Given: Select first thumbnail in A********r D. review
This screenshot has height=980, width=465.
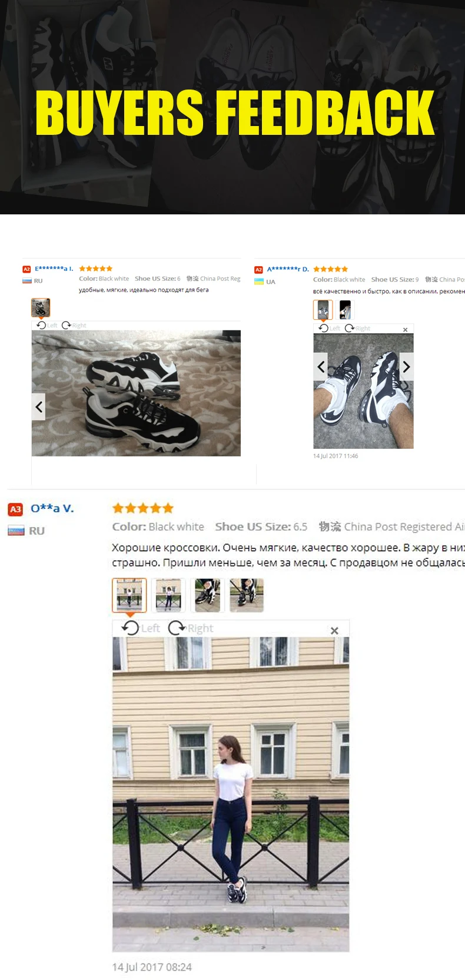Looking at the screenshot, I should 323,310.
